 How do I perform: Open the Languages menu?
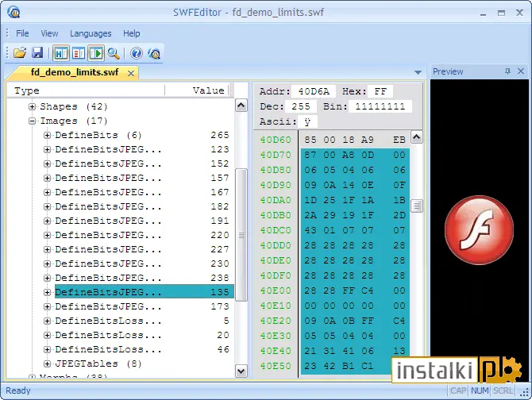coord(91,33)
